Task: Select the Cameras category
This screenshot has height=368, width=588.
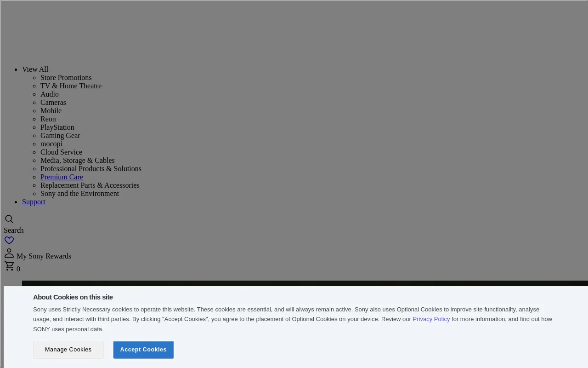Action: 53,103
